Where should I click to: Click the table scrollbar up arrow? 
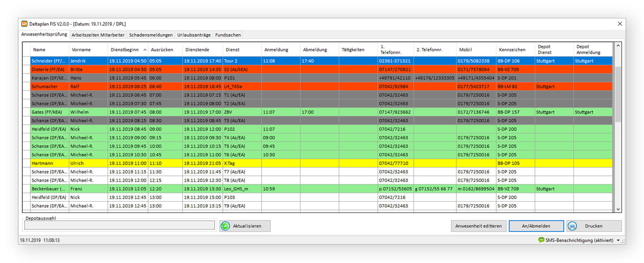pos(618,46)
